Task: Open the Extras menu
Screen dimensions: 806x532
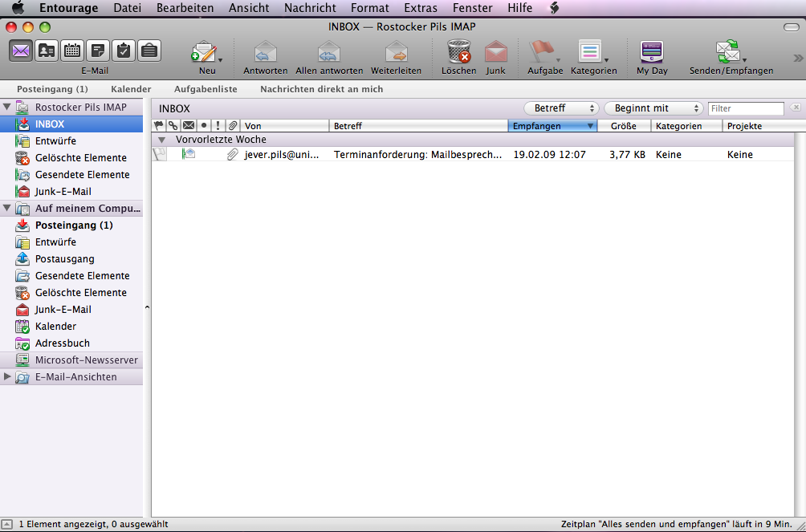Action: tap(421, 8)
